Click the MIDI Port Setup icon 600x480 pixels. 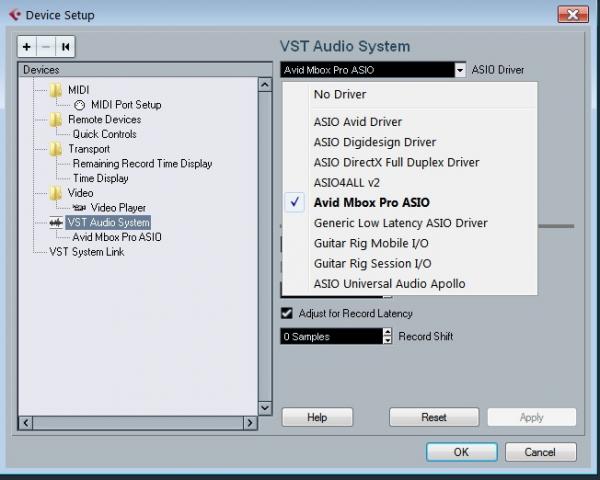[80, 105]
